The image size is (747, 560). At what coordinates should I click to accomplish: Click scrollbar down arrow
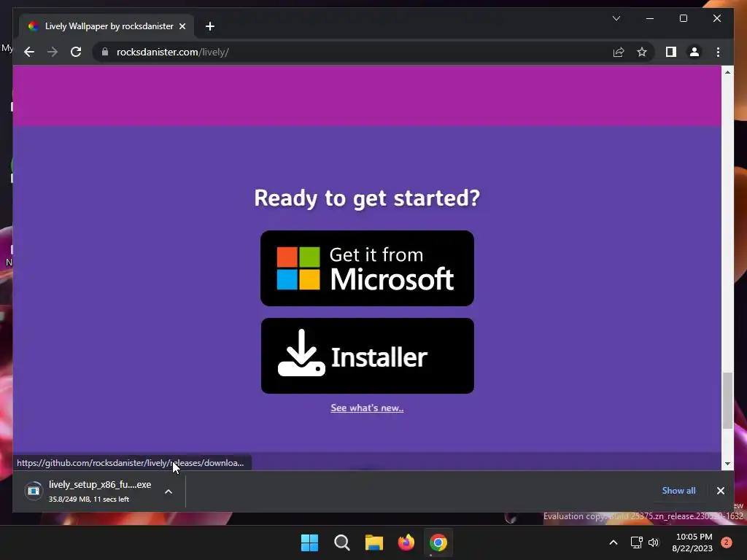(x=727, y=463)
